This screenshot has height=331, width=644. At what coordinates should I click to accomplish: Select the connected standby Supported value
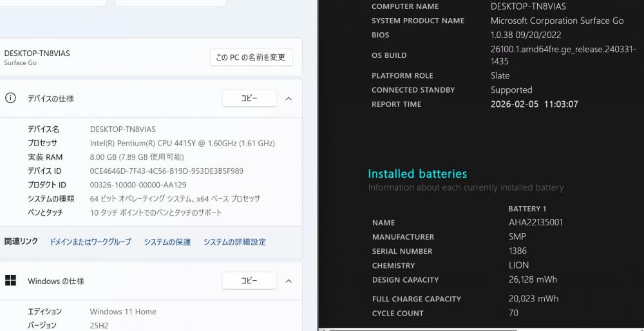click(x=511, y=90)
